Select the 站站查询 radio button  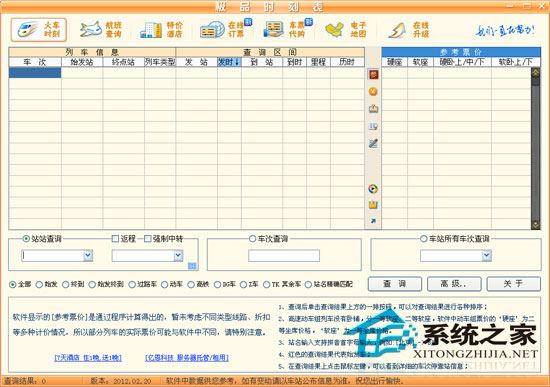(x=26, y=239)
